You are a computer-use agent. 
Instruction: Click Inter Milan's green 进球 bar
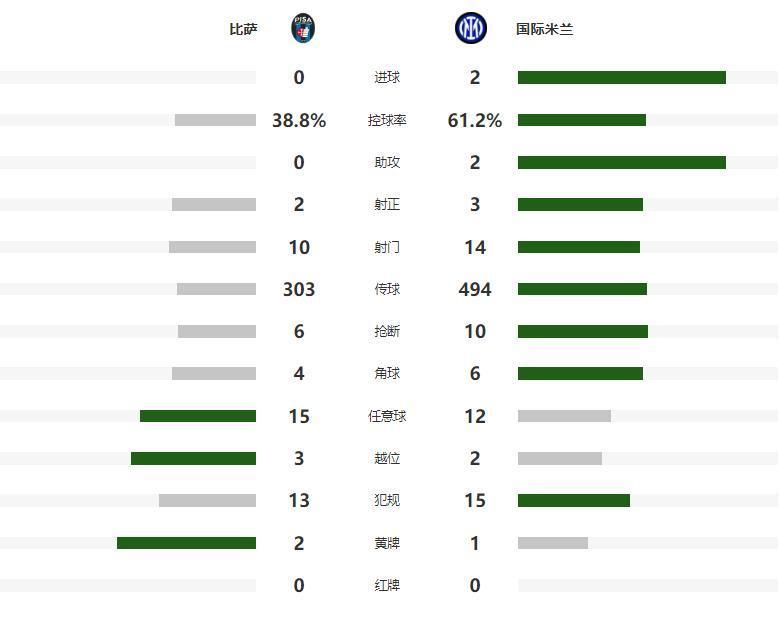[x=621, y=78]
